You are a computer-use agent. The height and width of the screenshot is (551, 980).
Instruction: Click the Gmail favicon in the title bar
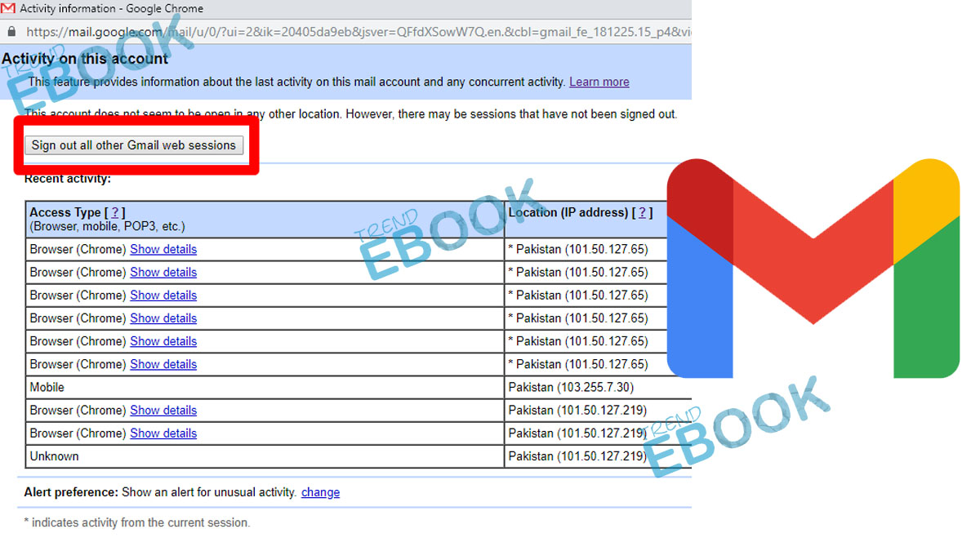[9, 9]
